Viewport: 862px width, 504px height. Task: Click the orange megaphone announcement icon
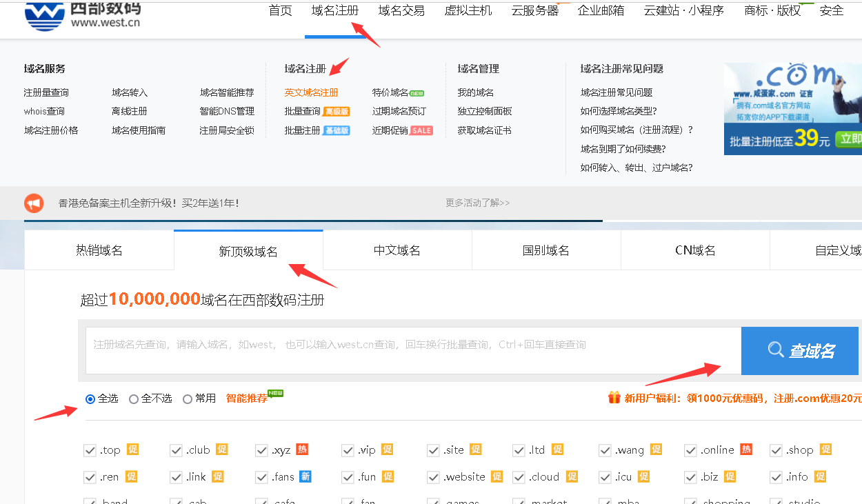point(34,203)
